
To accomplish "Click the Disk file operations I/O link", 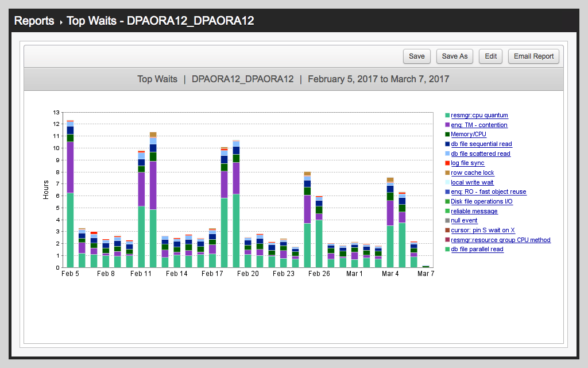I will (481, 202).
